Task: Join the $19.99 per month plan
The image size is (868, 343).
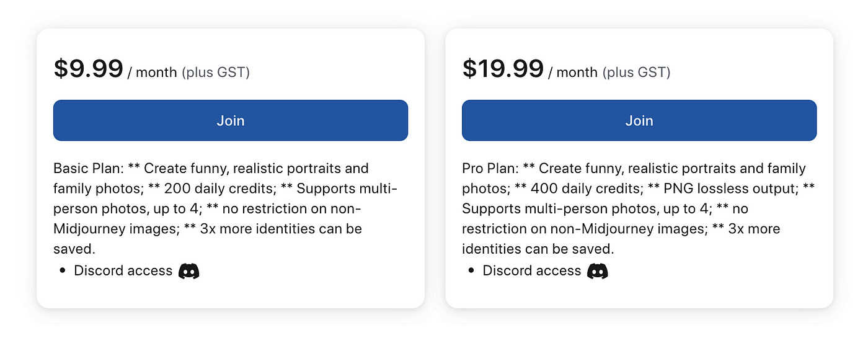Action: tap(639, 120)
